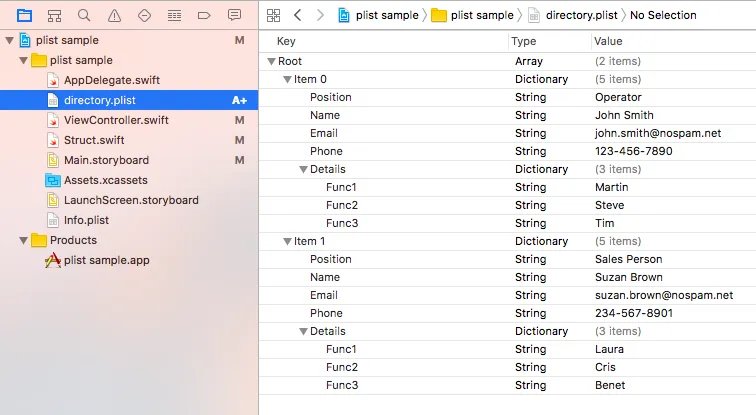Viewport: 756px width, 415px height.
Task: Click the A+ status on directory.plist
Action: 240,100
